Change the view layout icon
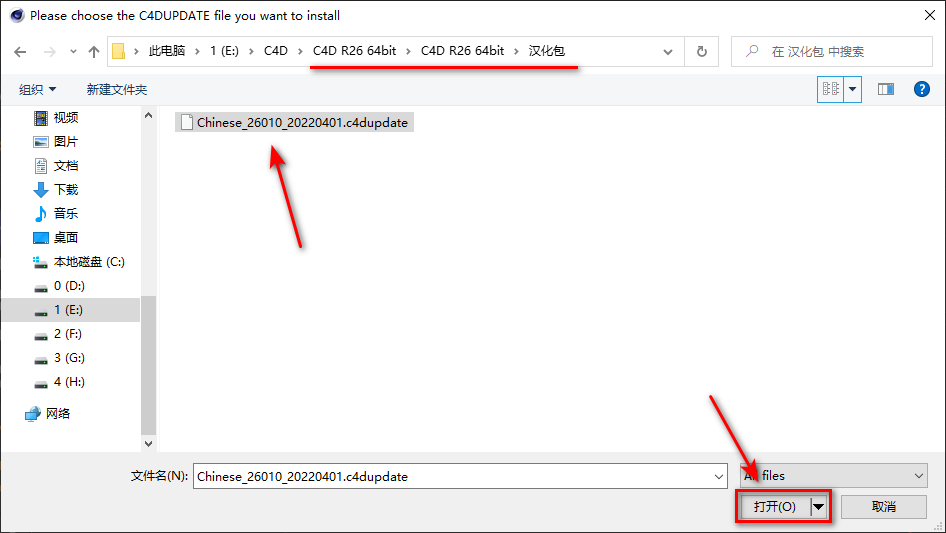Screen dimensions: 946x533 tap(831, 89)
